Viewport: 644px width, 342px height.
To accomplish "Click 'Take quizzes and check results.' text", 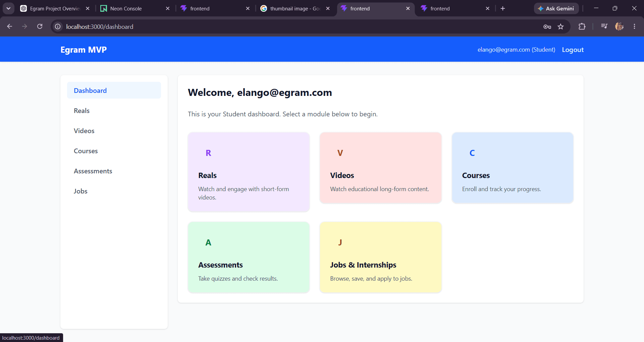I will pyautogui.click(x=238, y=279).
